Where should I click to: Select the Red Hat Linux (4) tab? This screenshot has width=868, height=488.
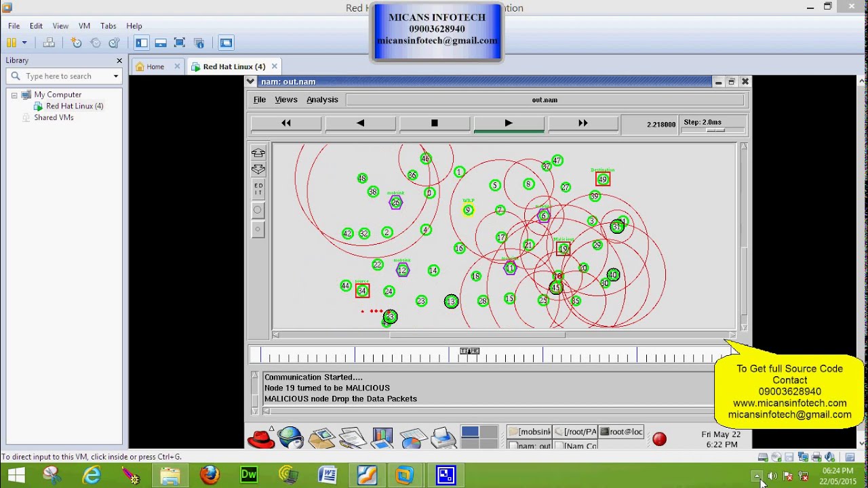click(234, 66)
